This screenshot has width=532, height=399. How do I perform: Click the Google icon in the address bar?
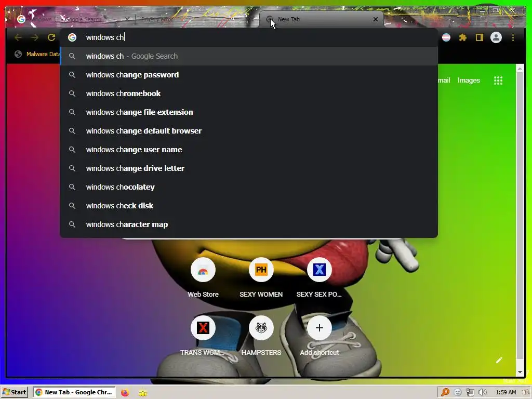[x=72, y=37]
